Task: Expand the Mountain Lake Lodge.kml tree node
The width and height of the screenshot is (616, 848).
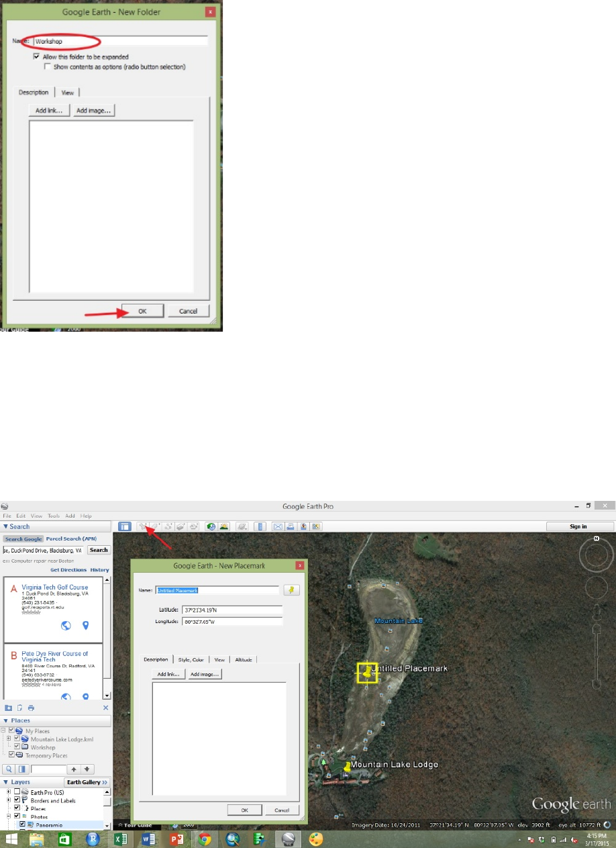Action: point(9,739)
